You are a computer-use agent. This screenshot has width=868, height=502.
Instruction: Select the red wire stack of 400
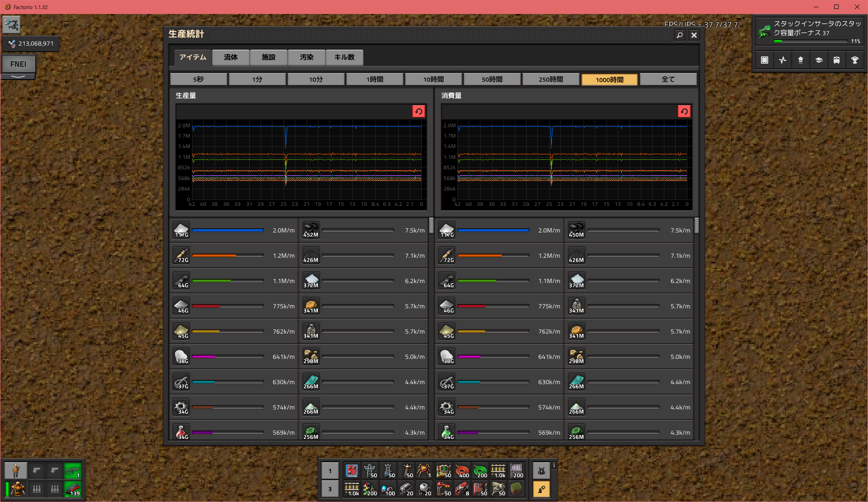pyautogui.click(x=462, y=471)
